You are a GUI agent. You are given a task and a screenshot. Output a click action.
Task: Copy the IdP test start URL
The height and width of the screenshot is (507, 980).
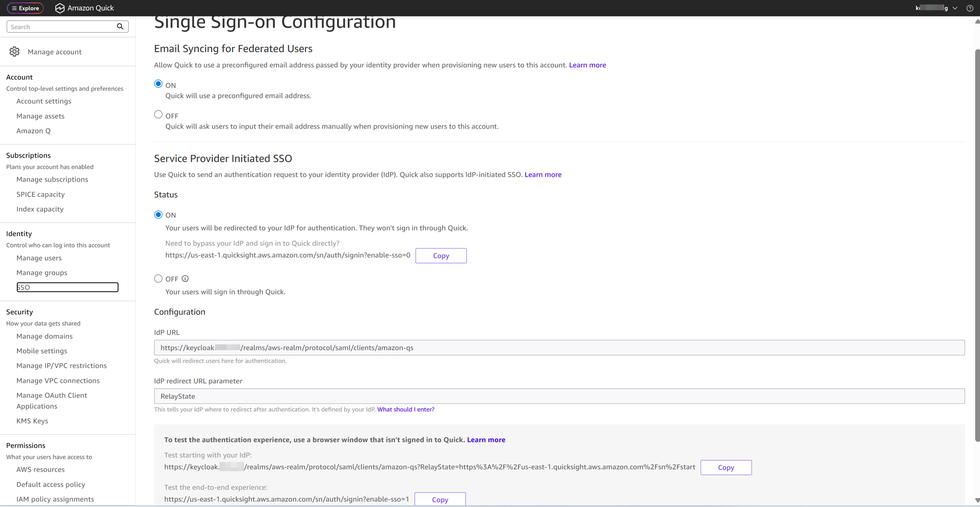click(x=726, y=468)
